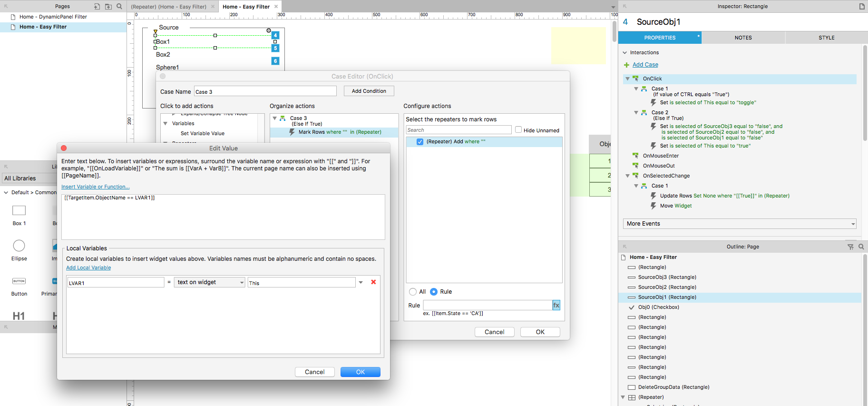Open the 'text on widget' dropdown

(209, 282)
